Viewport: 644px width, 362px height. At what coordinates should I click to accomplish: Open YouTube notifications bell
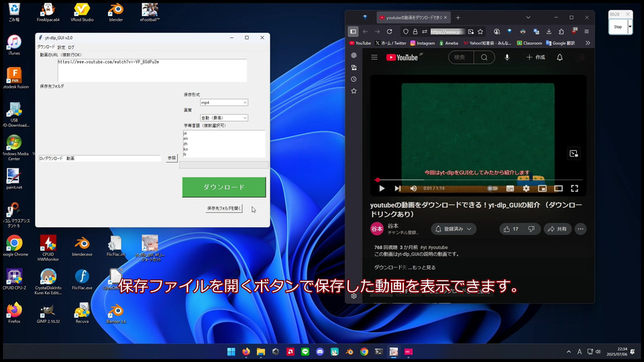pos(559,58)
